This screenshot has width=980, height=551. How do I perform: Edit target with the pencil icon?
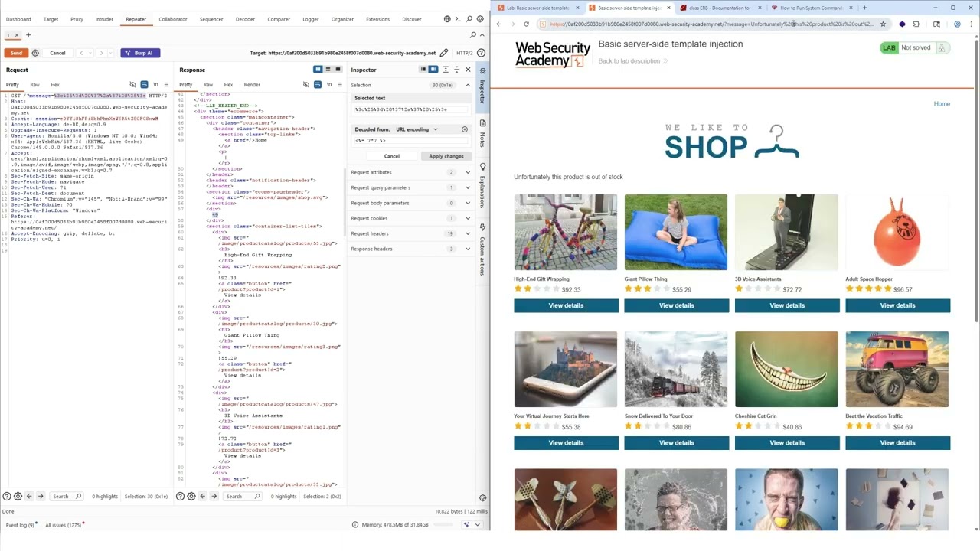444,53
